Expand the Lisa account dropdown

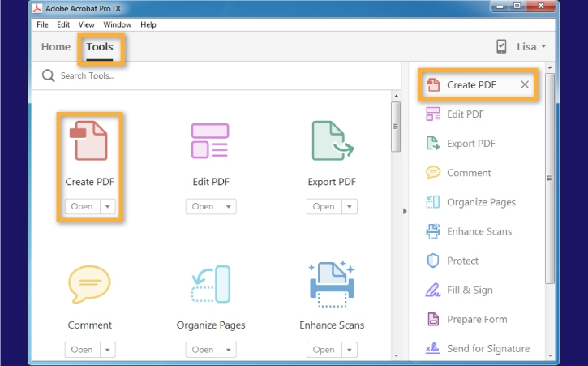tap(531, 47)
